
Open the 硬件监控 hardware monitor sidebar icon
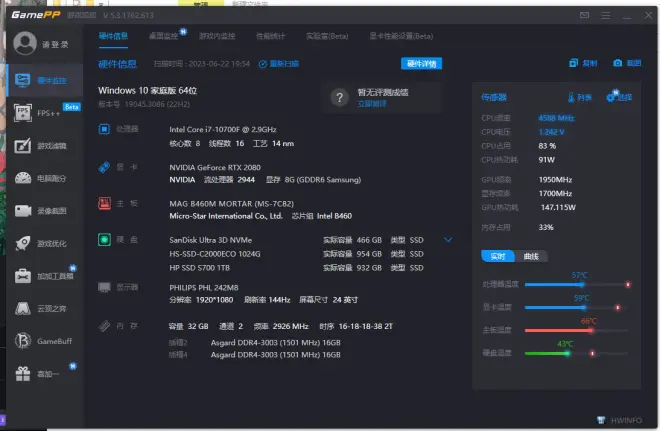pyautogui.click(x=23, y=80)
